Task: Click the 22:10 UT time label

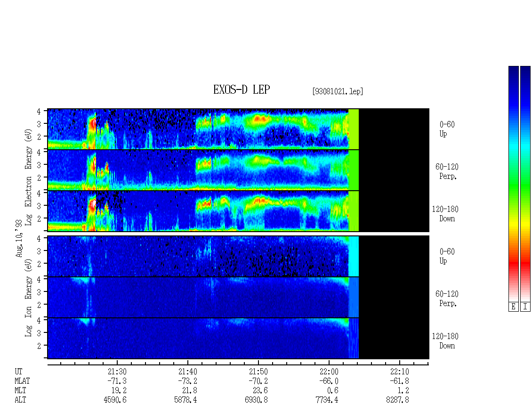Action: coord(399,372)
